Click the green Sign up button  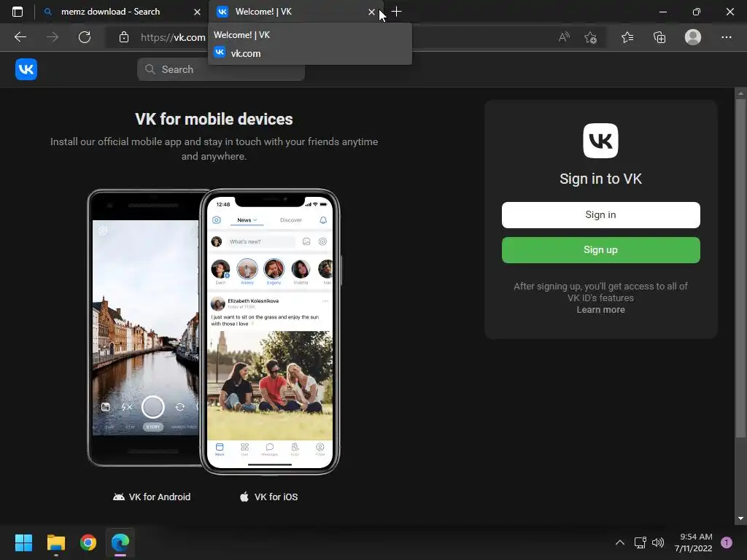tap(601, 250)
